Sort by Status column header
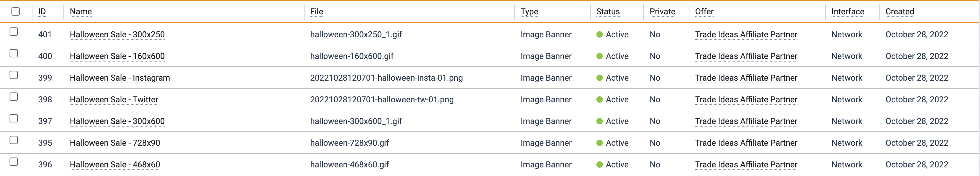This screenshot has height=176, width=980. tap(608, 12)
